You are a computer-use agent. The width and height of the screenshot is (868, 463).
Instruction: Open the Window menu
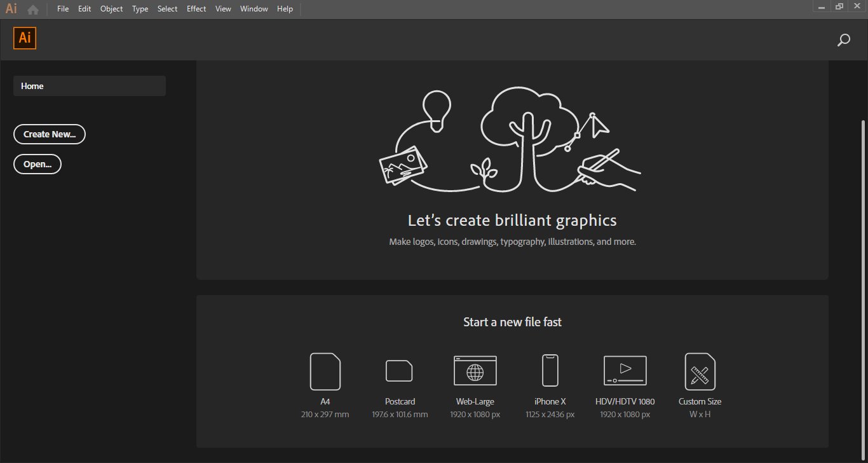tap(254, 9)
